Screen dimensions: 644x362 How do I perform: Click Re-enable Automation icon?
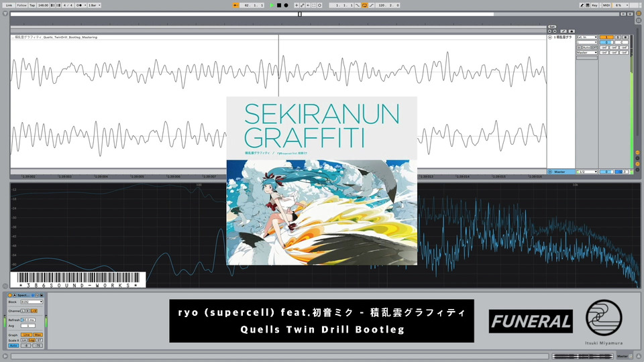[308, 5]
